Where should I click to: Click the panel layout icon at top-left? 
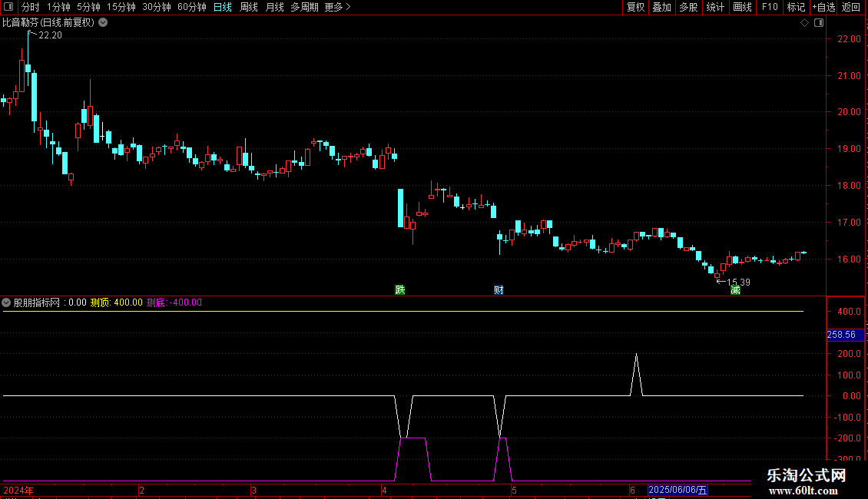[x=9, y=7]
